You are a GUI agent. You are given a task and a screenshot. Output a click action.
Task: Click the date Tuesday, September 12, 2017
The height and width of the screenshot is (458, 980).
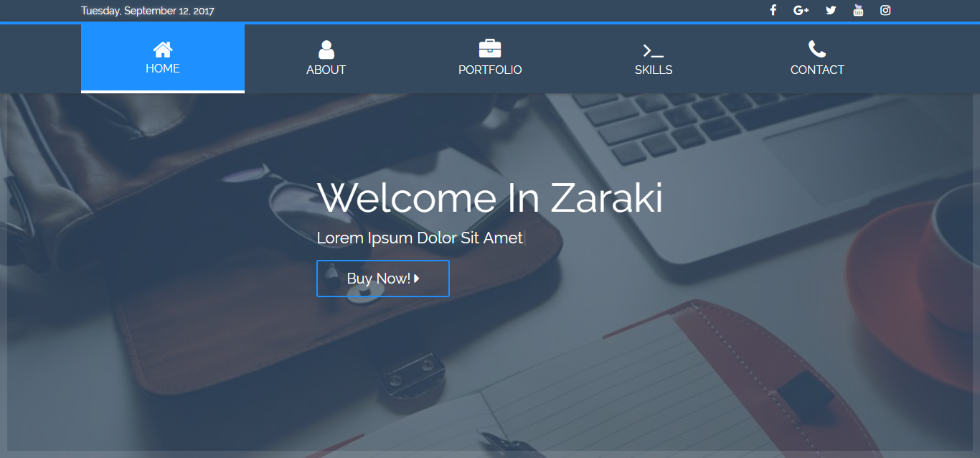pos(148,11)
